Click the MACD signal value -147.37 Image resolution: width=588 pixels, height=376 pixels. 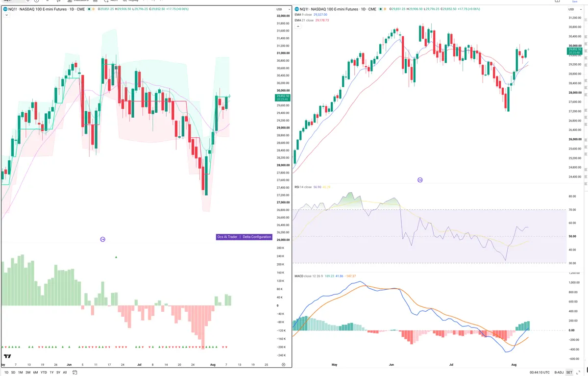350,276
